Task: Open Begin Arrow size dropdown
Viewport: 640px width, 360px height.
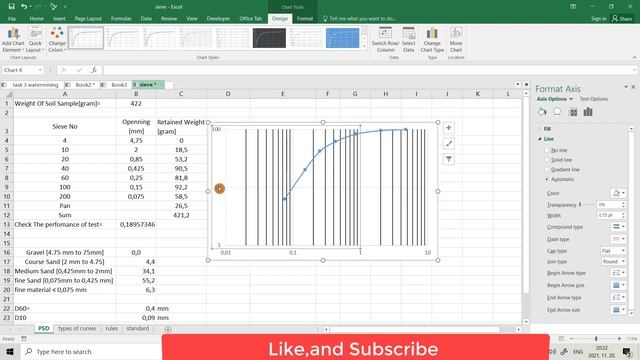Action: coord(618,285)
